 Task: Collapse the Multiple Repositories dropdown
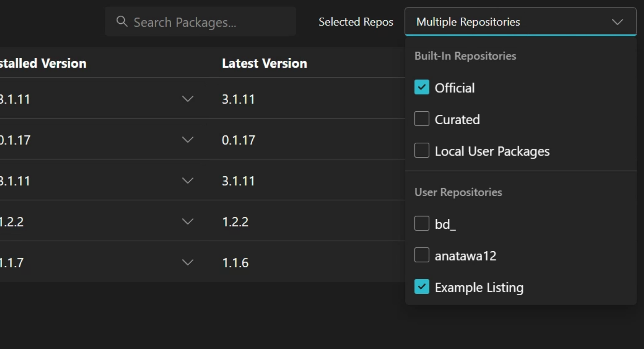(521, 22)
